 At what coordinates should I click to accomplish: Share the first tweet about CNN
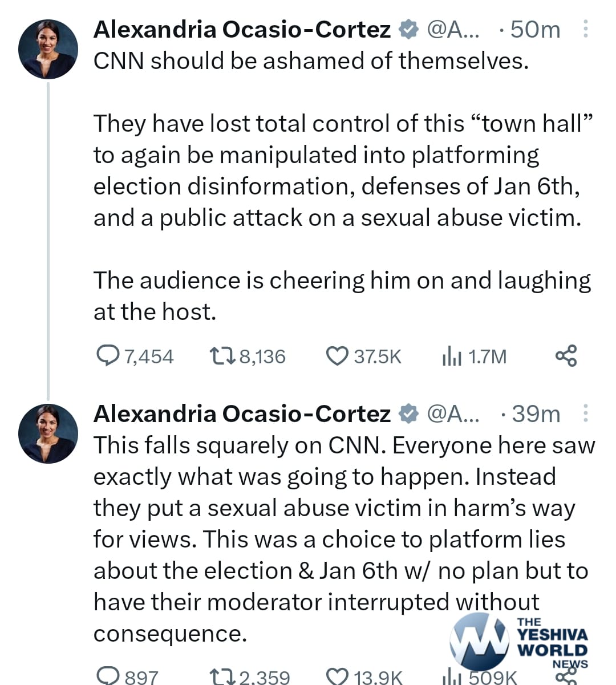(566, 356)
